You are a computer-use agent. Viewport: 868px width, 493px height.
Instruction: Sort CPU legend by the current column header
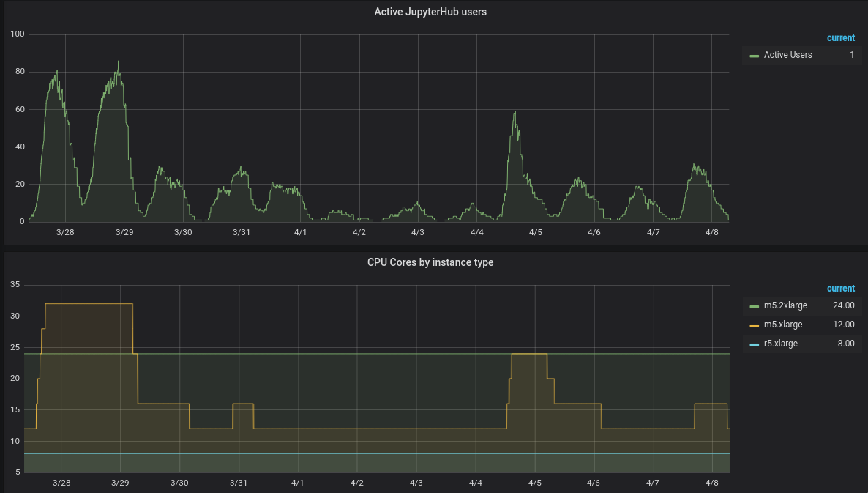click(841, 288)
